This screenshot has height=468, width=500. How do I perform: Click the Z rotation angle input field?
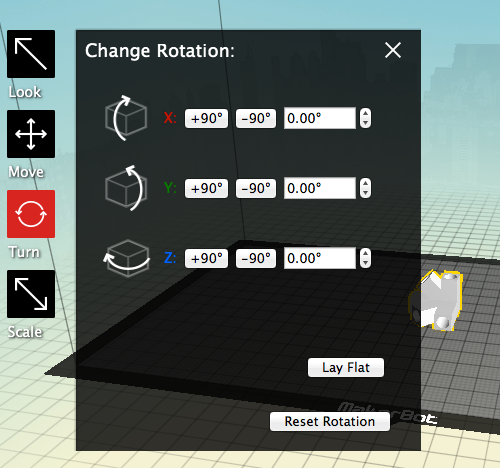click(x=320, y=258)
